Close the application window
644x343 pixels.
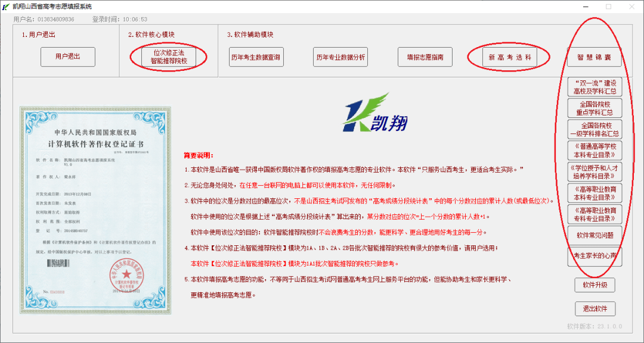[631, 7]
